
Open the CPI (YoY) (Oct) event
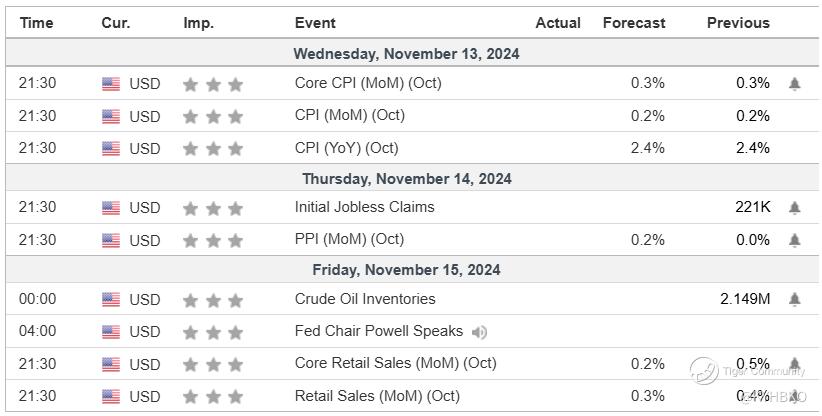click(x=346, y=148)
